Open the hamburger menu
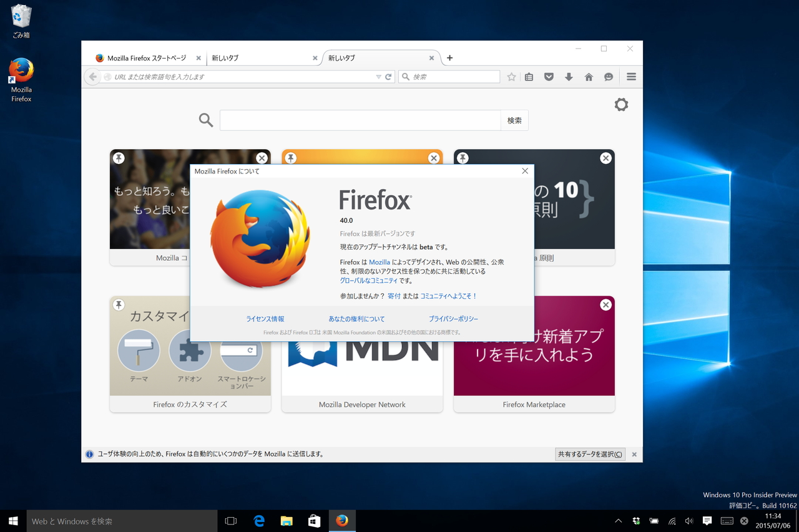This screenshot has height=532, width=799. click(631, 76)
